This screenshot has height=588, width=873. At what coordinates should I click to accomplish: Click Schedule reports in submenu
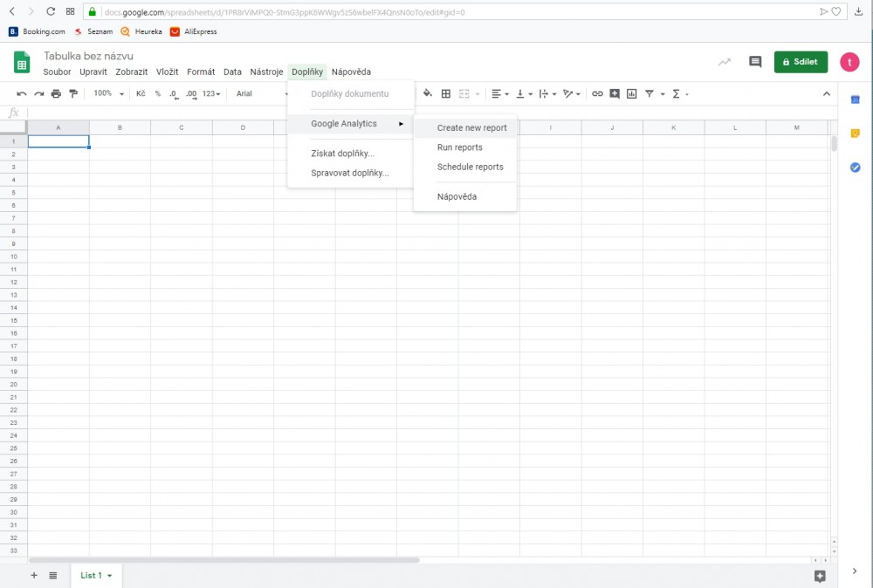click(470, 167)
